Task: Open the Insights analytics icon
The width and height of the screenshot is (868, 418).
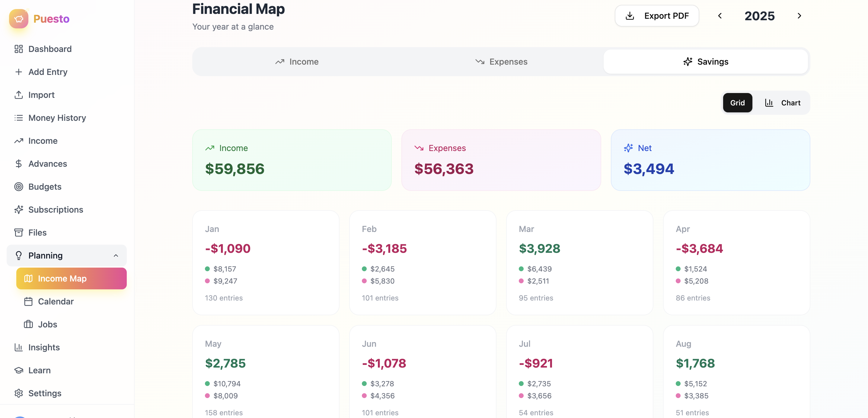Action: point(19,347)
